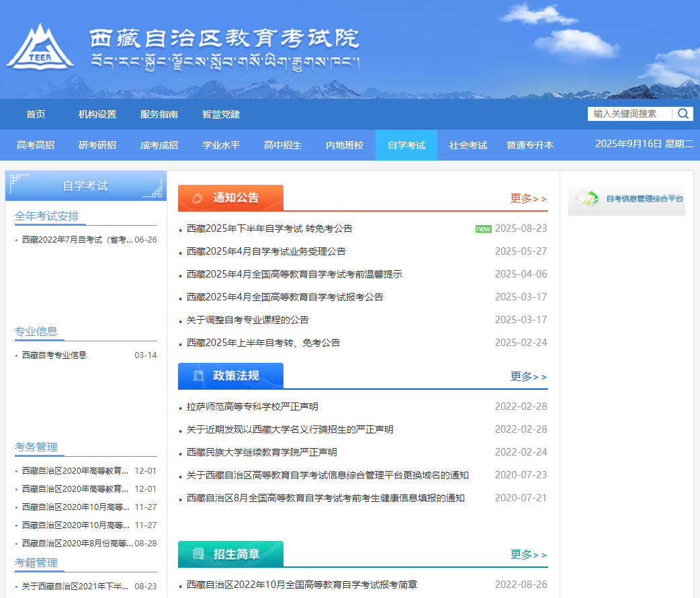Viewport: 700px width, 598px height.
Task: Click the 通知公告 section header icon
Action: pyautogui.click(x=197, y=198)
